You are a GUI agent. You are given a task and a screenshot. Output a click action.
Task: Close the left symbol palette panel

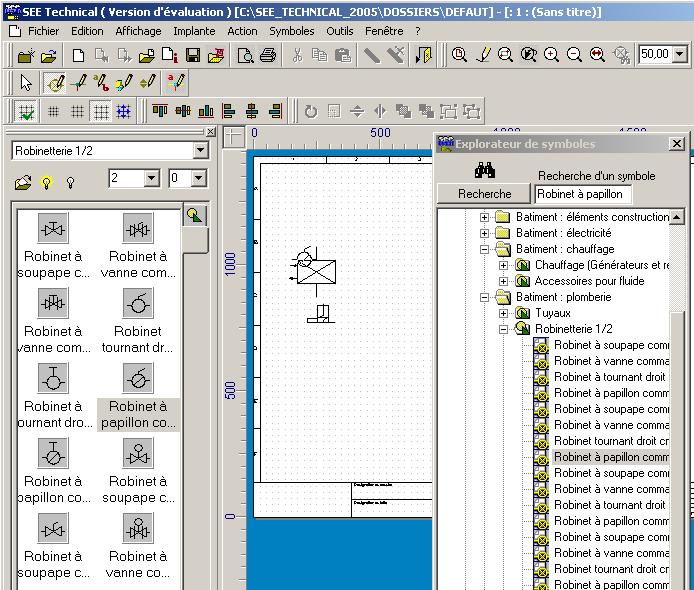pos(211,131)
